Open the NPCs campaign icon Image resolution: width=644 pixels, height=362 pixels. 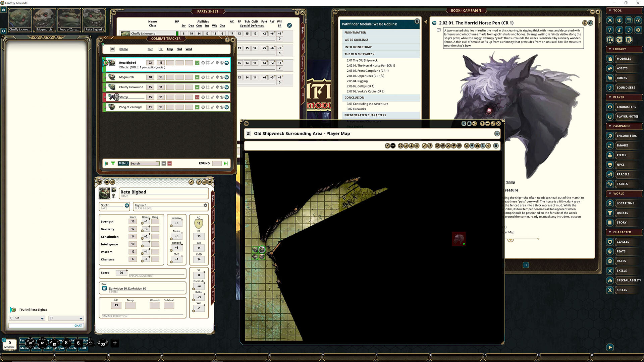610,165
